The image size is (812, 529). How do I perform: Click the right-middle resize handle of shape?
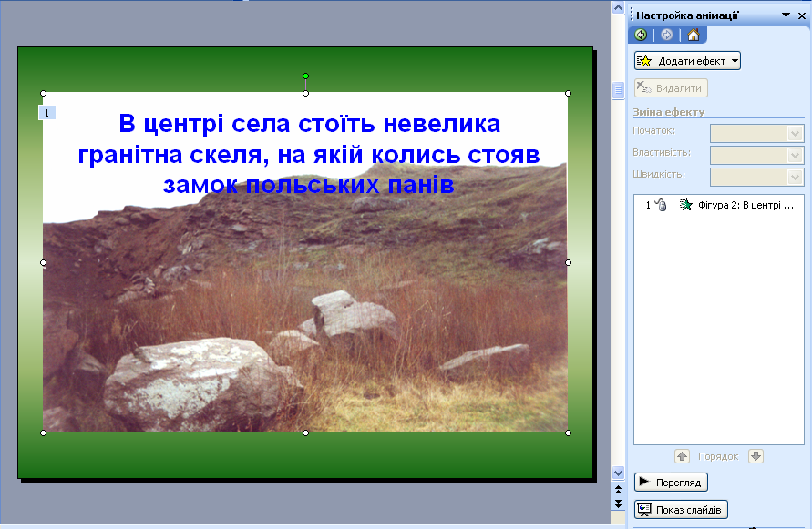[x=568, y=262]
